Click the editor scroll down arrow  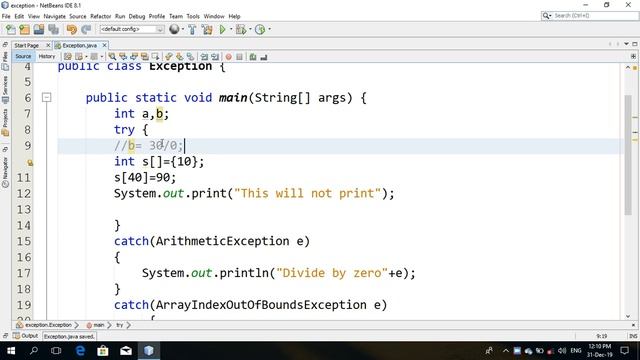(628, 316)
